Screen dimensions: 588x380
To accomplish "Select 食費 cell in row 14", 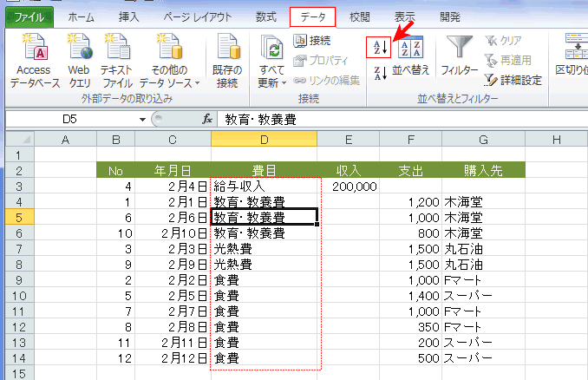I will 264,358.
